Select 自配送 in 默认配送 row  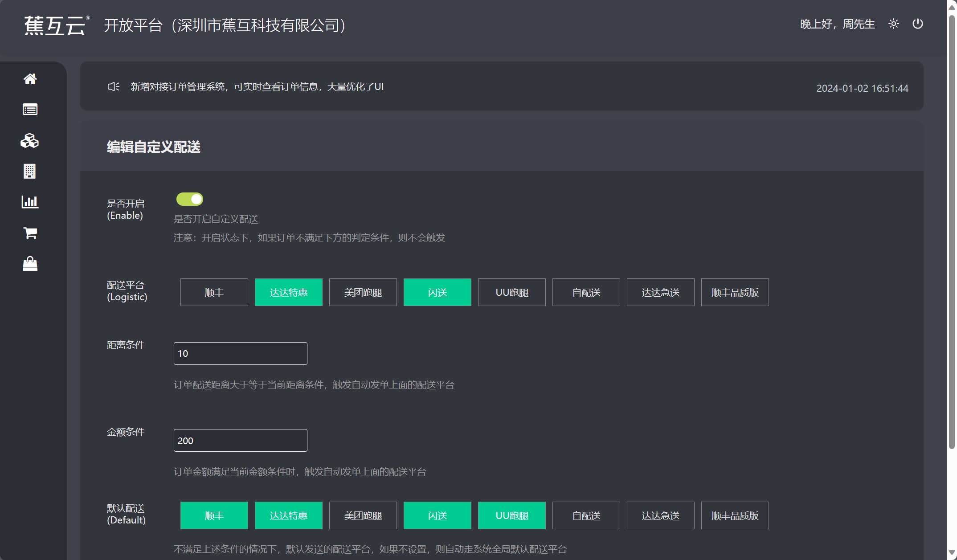(586, 515)
